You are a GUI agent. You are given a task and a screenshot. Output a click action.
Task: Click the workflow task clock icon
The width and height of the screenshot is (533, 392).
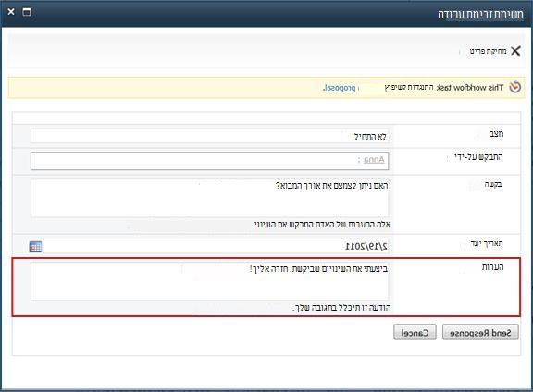(x=515, y=87)
